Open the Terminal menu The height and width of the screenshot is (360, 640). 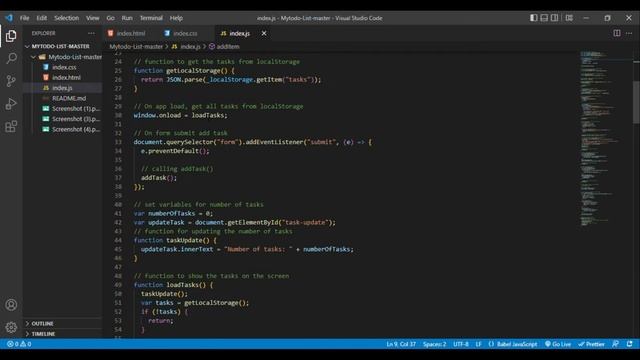coord(151,18)
